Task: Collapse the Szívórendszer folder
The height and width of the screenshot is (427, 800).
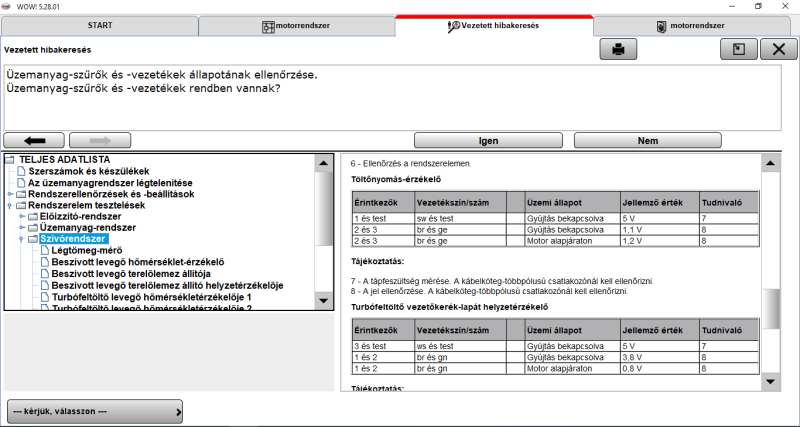Action: click(21, 239)
